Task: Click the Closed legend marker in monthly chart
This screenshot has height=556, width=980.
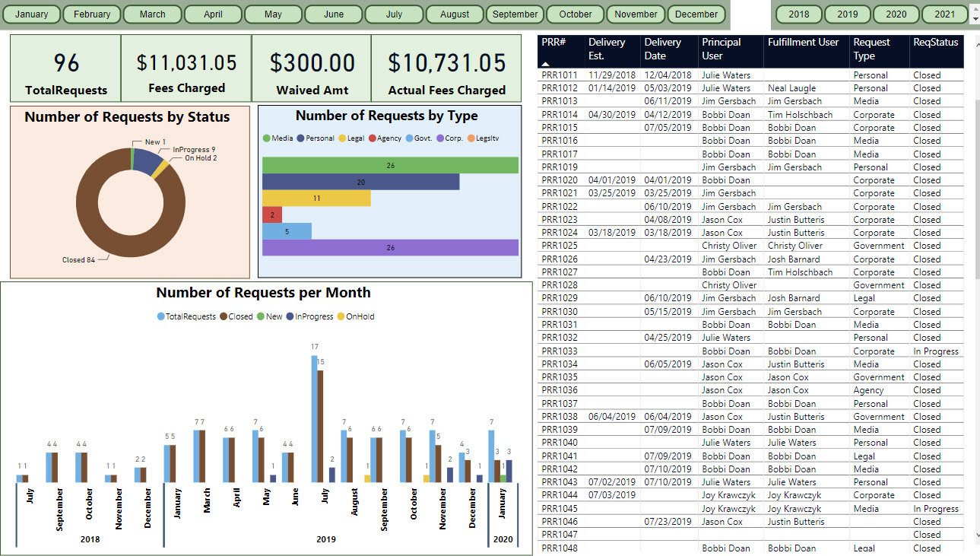Action: pos(224,316)
